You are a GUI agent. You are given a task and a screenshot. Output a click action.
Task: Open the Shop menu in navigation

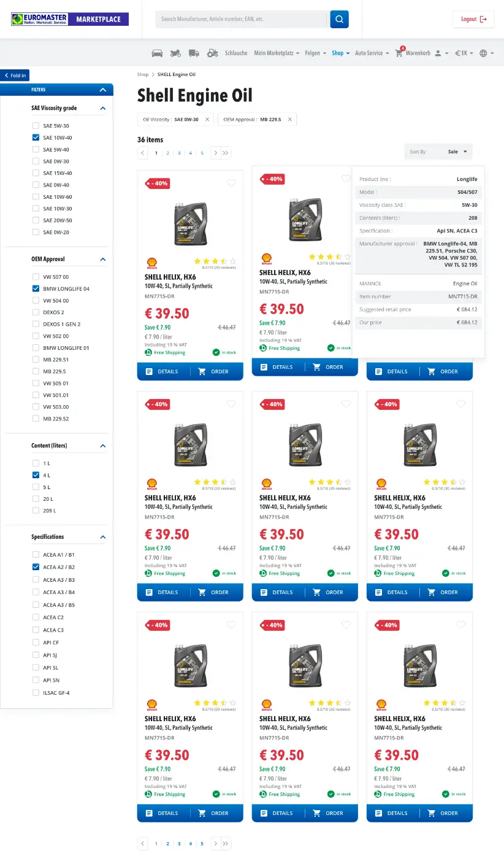[340, 53]
